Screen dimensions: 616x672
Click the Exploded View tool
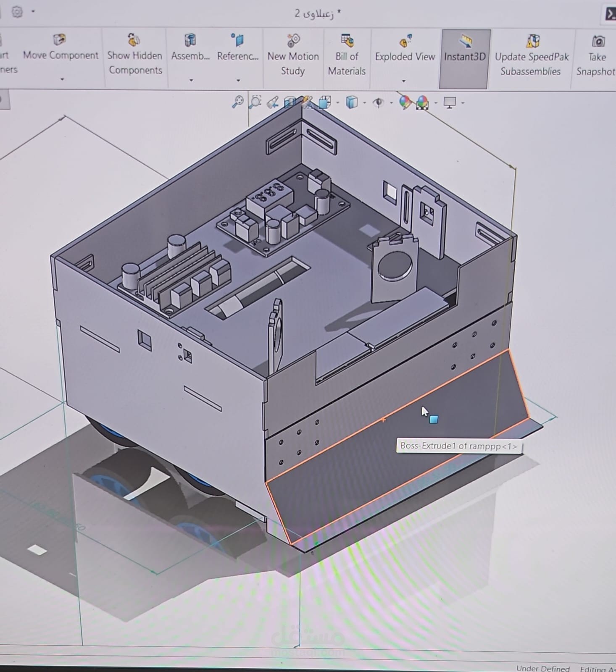point(405,48)
